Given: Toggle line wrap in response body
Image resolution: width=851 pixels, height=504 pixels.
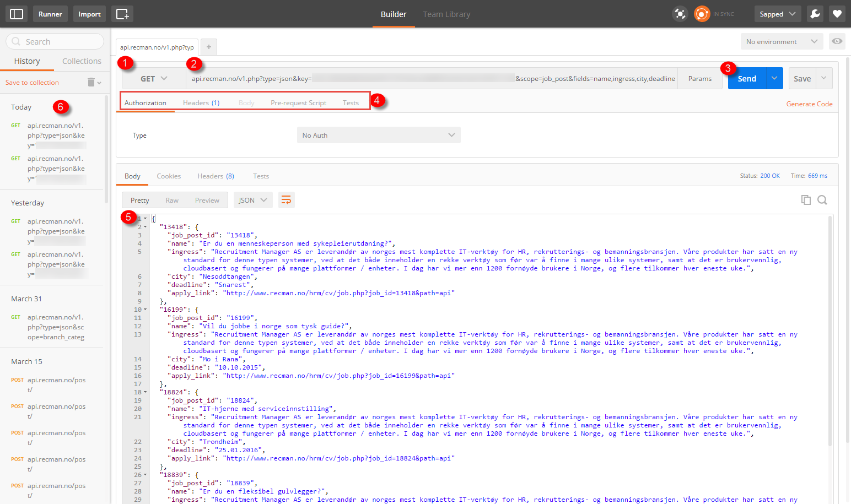Looking at the screenshot, I should [286, 200].
